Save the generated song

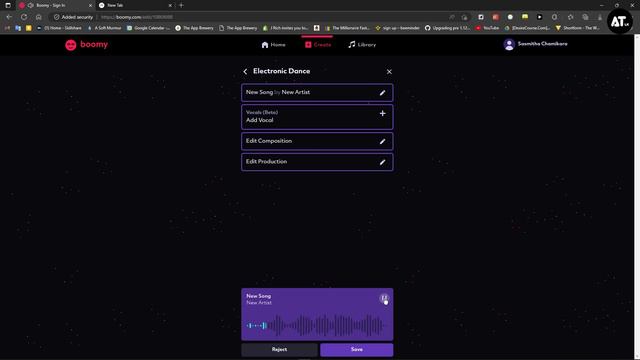(x=357, y=349)
